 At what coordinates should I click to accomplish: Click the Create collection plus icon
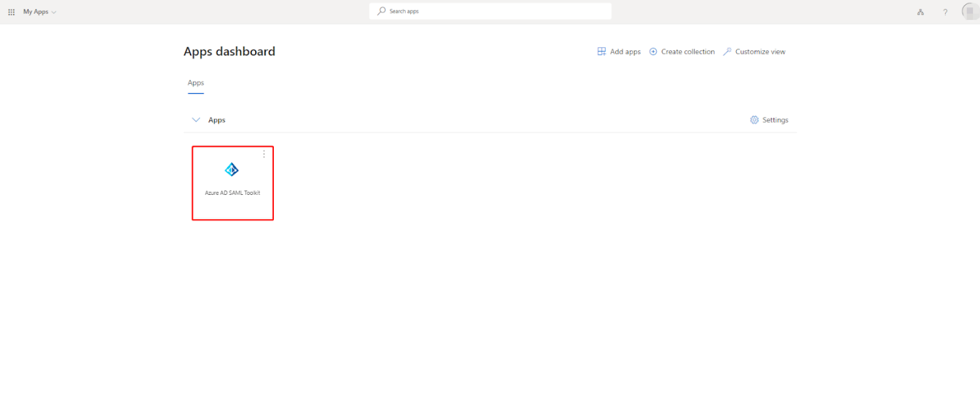click(x=652, y=51)
